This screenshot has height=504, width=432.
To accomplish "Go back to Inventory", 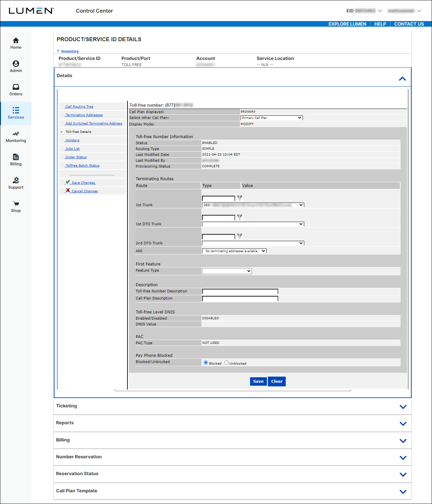I will [70, 51].
